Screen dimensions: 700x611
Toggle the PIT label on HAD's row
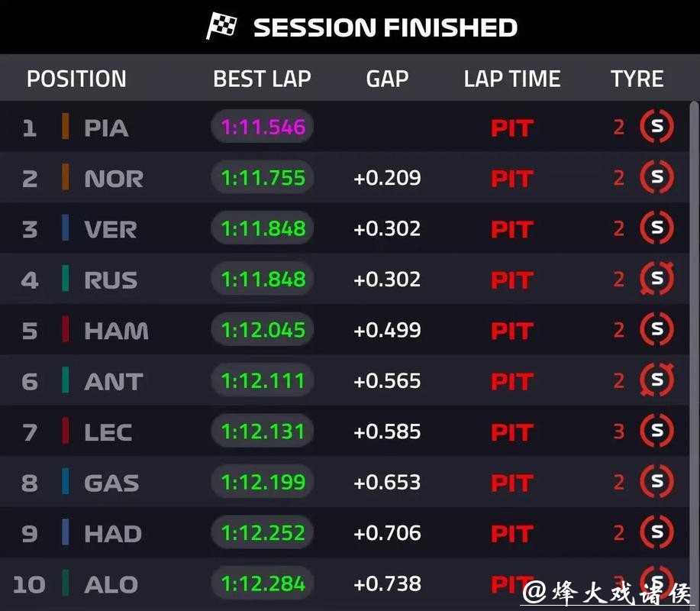pyautogui.click(x=511, y=533)
